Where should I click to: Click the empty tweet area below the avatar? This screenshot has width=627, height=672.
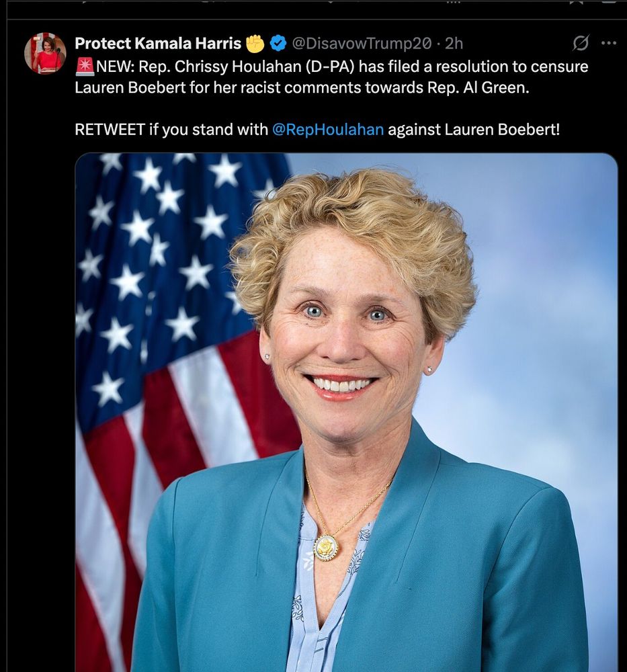[x=41, y=343]
